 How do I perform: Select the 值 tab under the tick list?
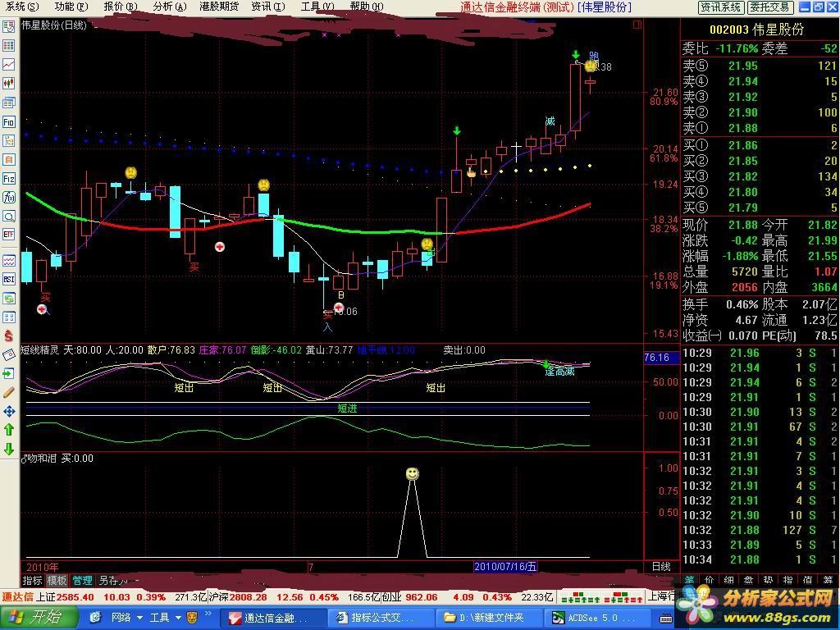[808, 580]
